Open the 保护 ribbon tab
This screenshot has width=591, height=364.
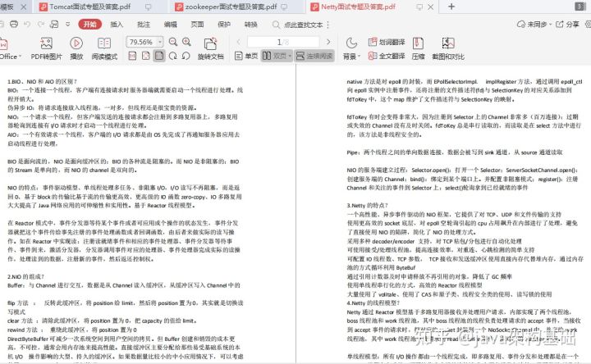point(224,25)
